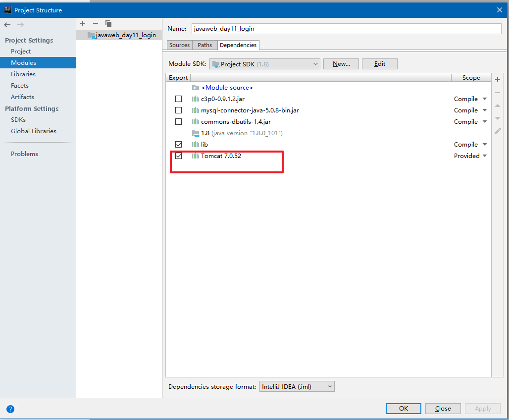The height and width of the screenshot is (420, 509).
Task: Toggle export checkbox for commons-dbutils-1.4.jar
Action: pyautogui.click(x=179, y=121)
